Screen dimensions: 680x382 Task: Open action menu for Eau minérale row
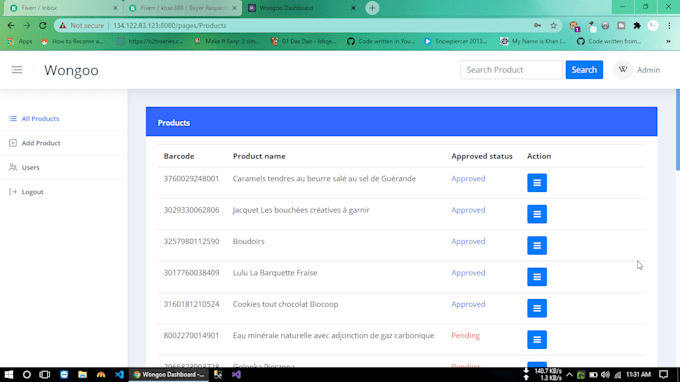coord(537,340)
